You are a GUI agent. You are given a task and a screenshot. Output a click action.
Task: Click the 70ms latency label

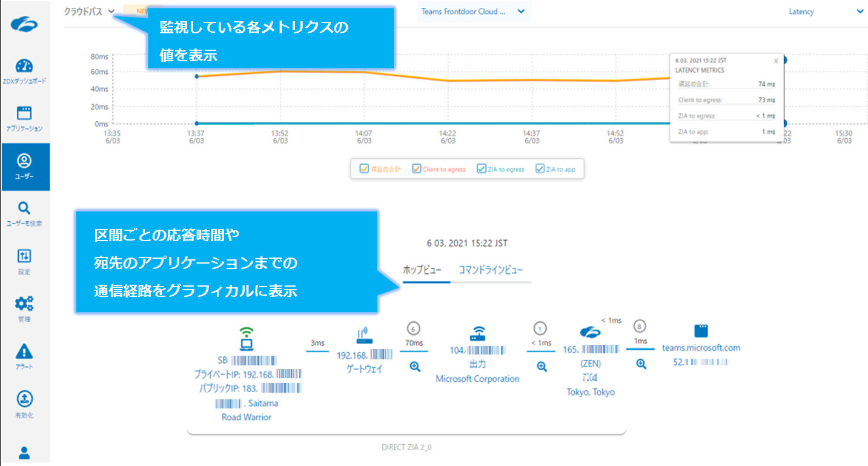[414, 343]
